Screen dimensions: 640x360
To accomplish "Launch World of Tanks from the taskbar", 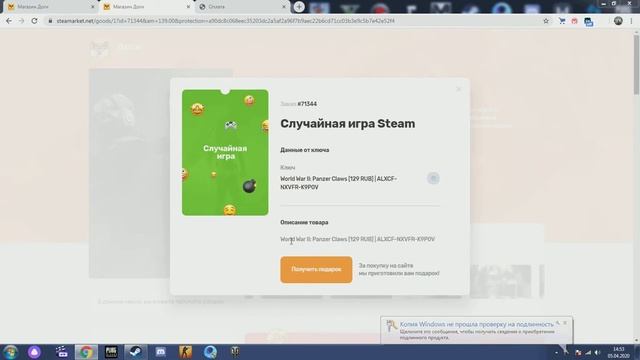I will point(235,352).
